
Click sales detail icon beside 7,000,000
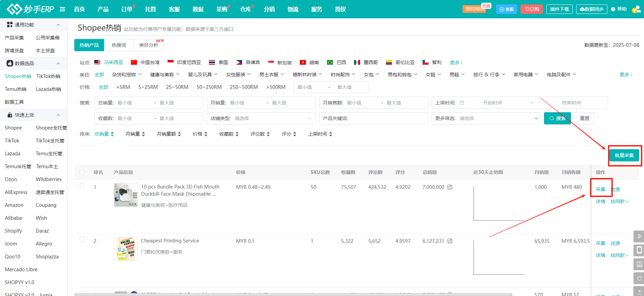(450, 187)
